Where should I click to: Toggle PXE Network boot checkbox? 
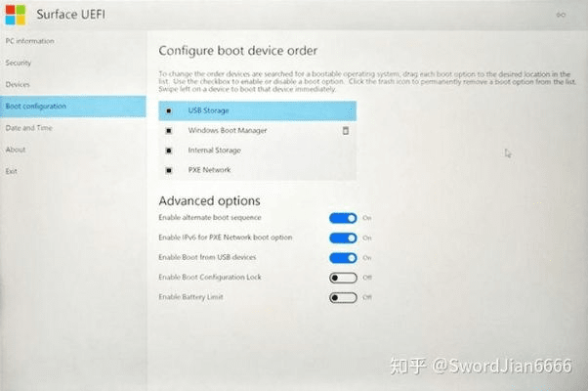tap(169, 170)
